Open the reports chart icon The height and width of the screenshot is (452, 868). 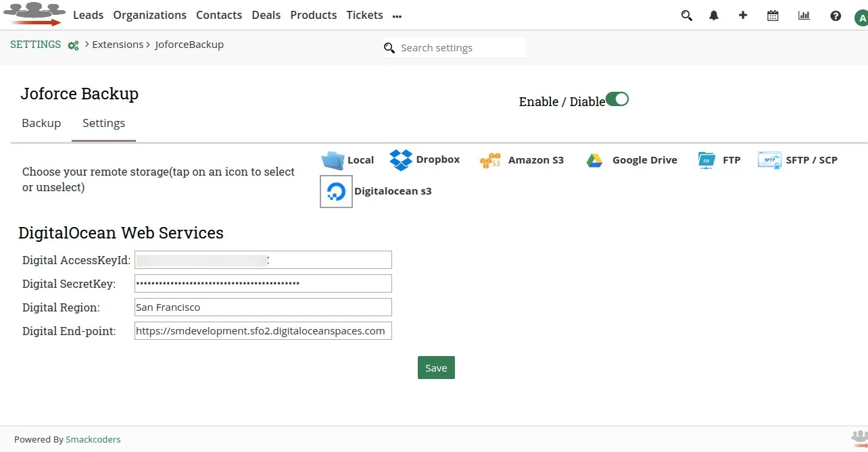[804, 15]
